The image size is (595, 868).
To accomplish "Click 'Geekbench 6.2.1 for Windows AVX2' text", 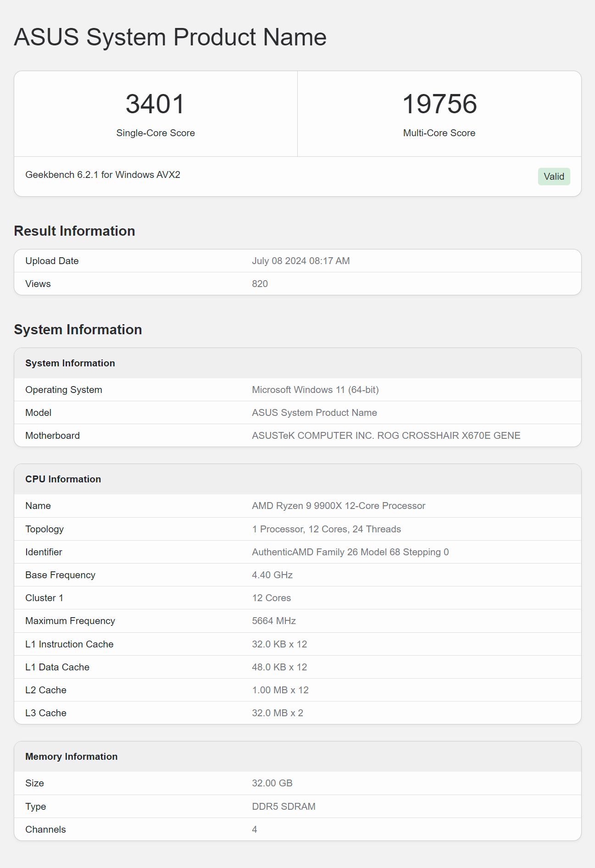I will 103,175.
